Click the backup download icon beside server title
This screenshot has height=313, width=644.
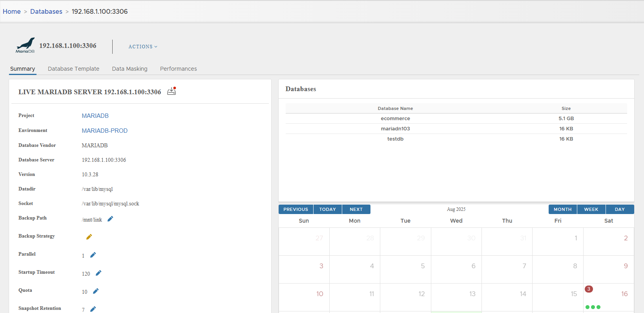(x=171, y=91)
